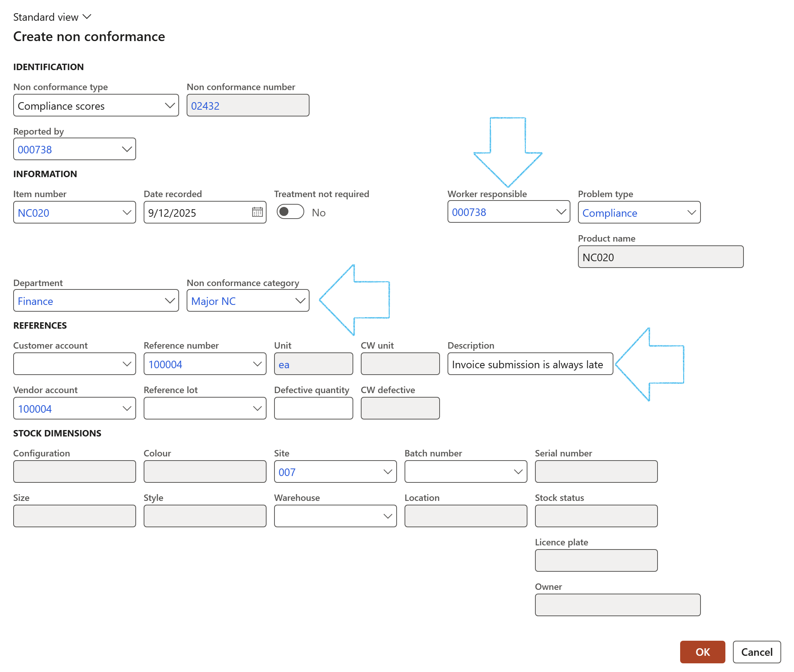Expand Worker responsible dropdown arrow
Image resolution: width=794 pixels, height=672 pixels.
561,212
